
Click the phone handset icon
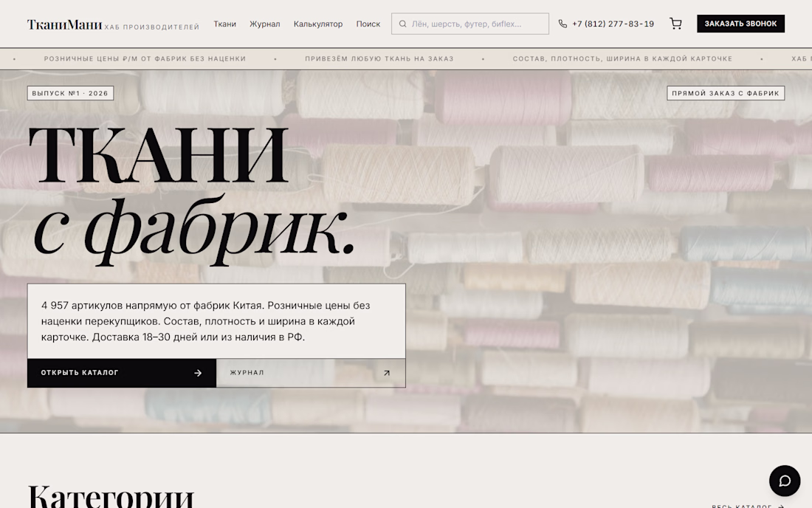pyautogui.click(x=562, y=24)
